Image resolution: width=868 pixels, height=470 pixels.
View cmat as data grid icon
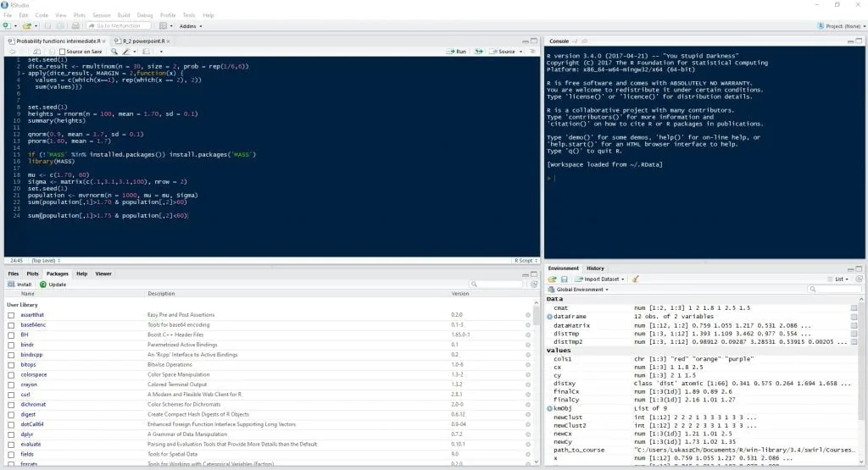[854, 308]
